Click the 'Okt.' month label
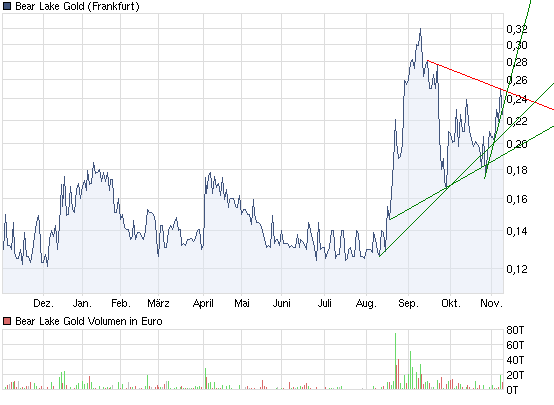The height and width of the screenshot is (405, 554). 451,303
